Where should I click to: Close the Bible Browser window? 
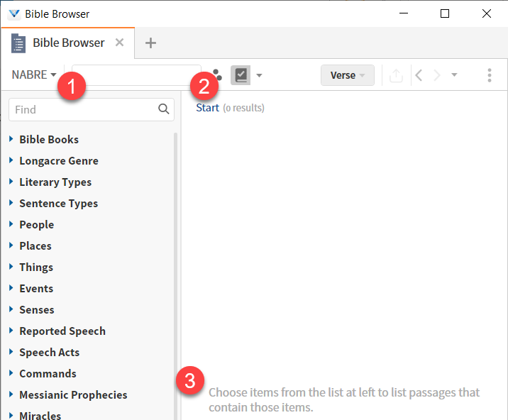click(x=486, y=13)
